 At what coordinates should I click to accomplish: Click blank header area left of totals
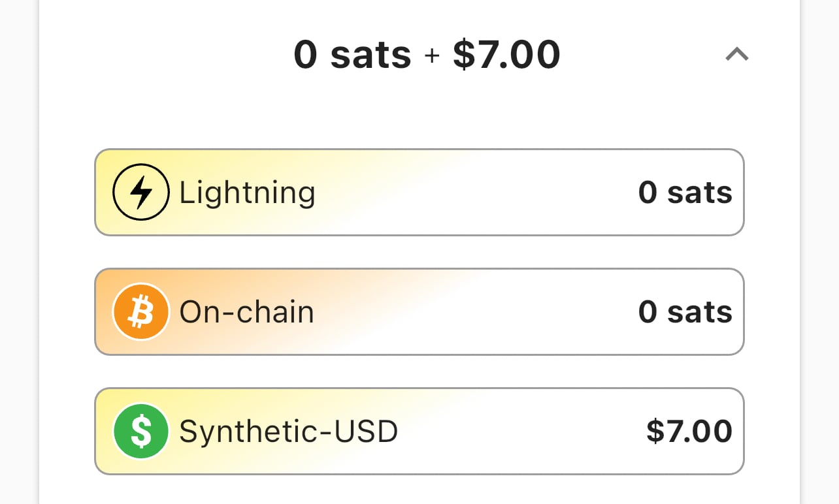tap(163, 55)
